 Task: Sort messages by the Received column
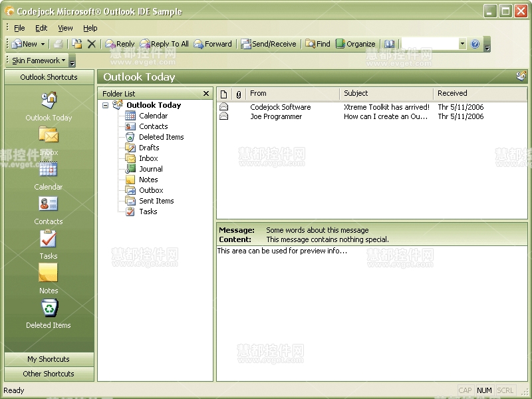pos(480,94)
